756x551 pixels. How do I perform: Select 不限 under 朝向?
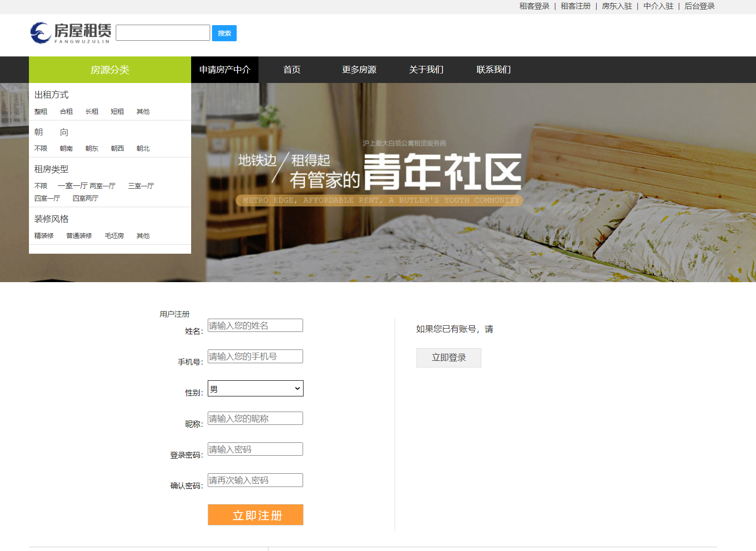[x=41, y=148]
